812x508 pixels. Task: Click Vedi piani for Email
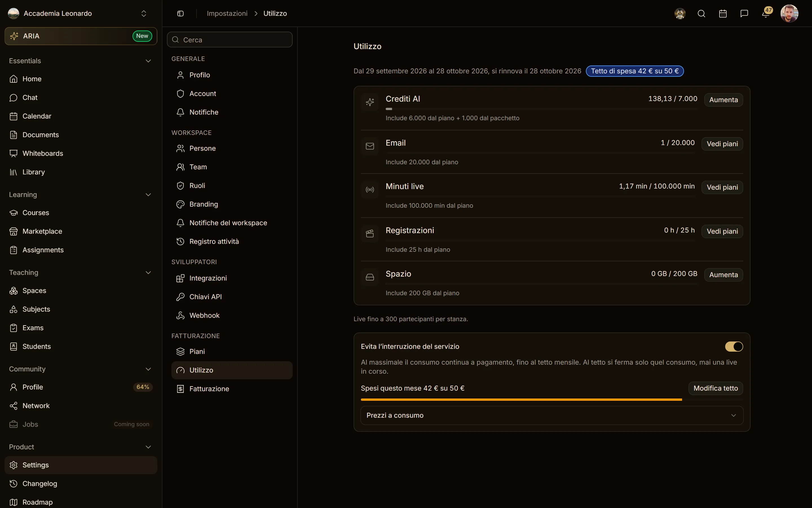(722, 144)
